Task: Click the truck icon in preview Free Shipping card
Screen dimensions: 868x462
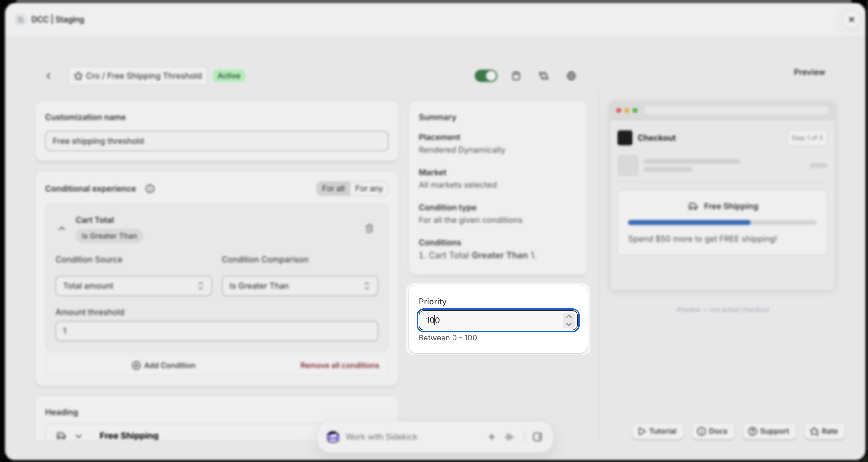Action: 693,207
